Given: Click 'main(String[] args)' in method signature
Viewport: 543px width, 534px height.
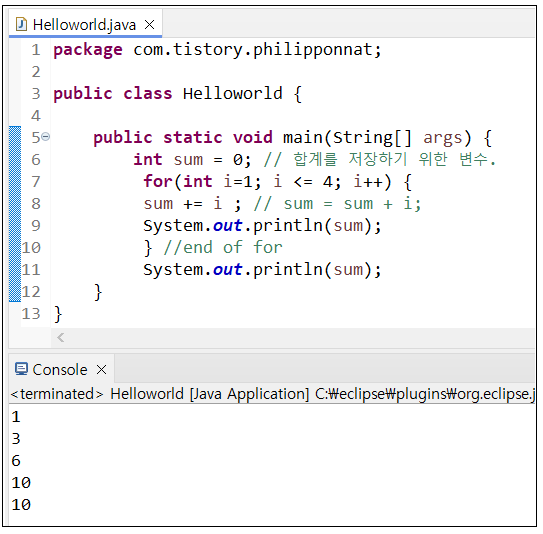Looking at the screenshot, I should tap(377, 138).
